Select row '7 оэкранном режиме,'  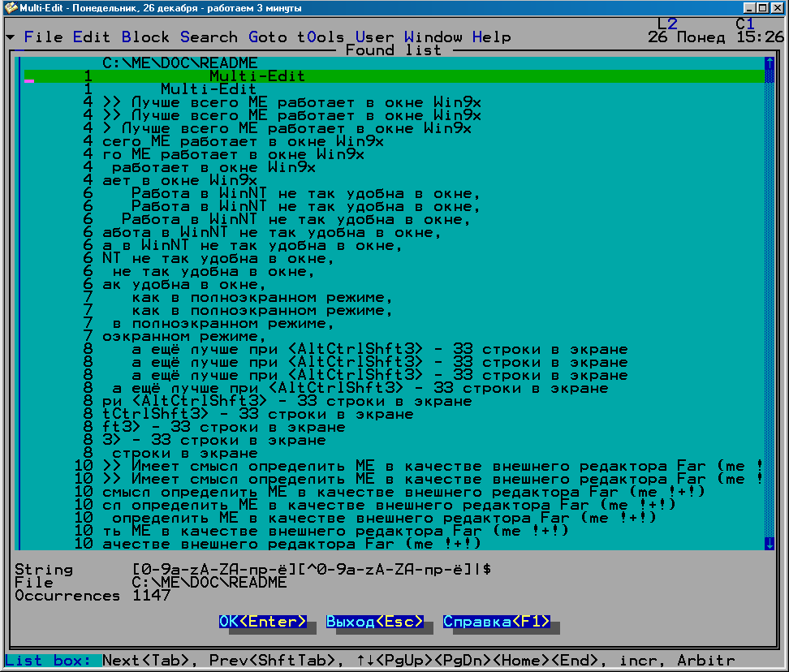click(x=394, y=336)
